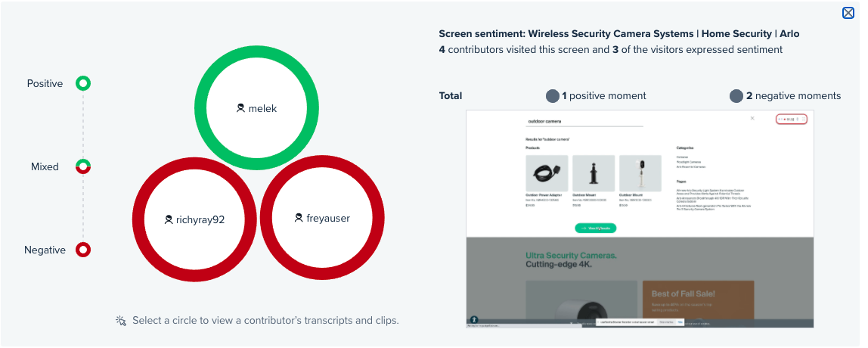Select freyauser's negative sentiment circle

click(x=321, y=218)
